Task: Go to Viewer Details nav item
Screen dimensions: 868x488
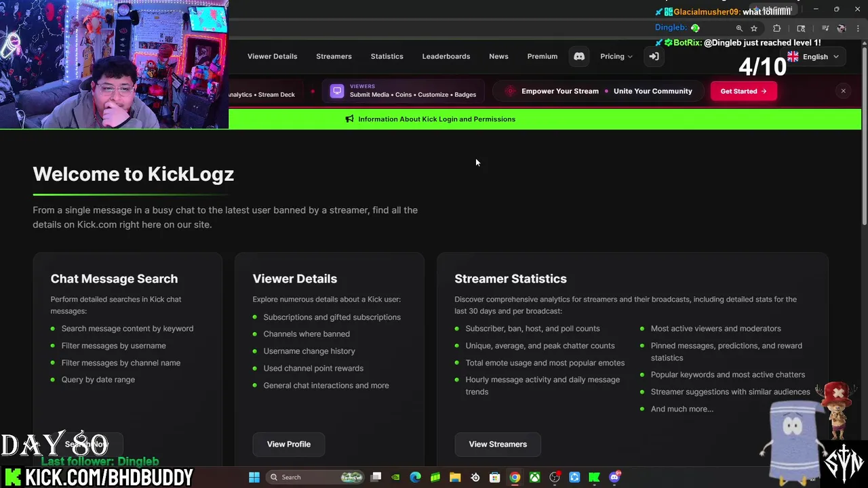Action: (x=272, y=56)
